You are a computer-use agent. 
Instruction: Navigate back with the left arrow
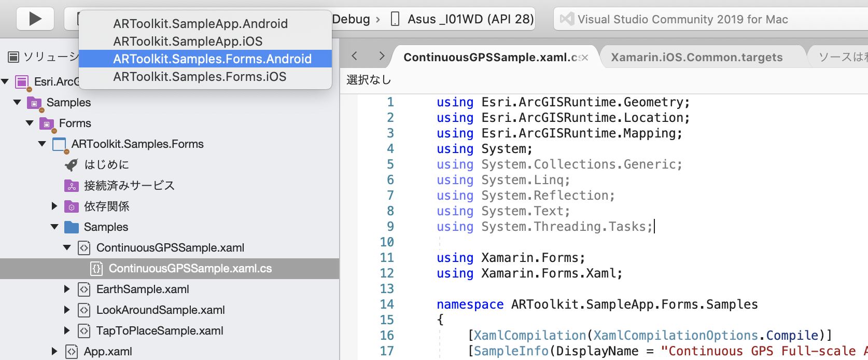355,56
